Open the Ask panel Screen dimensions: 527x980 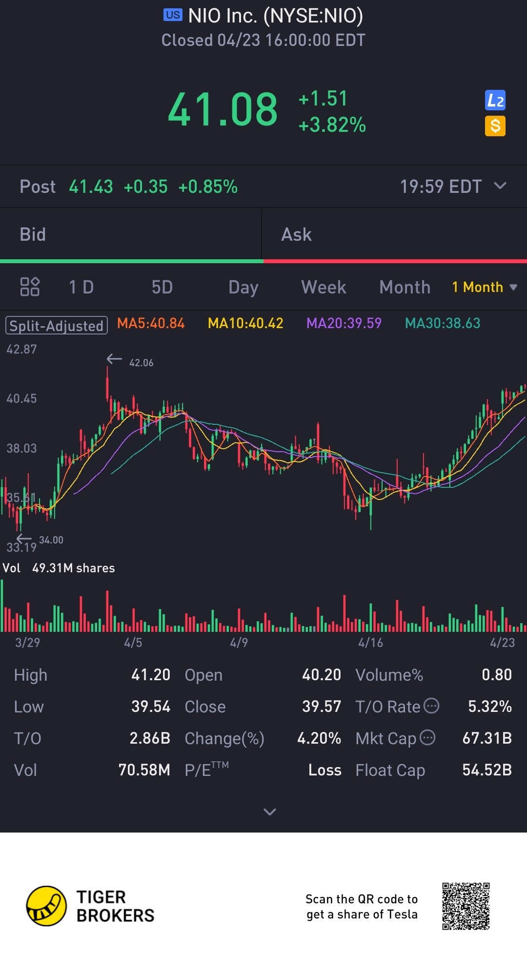(394, 234)
